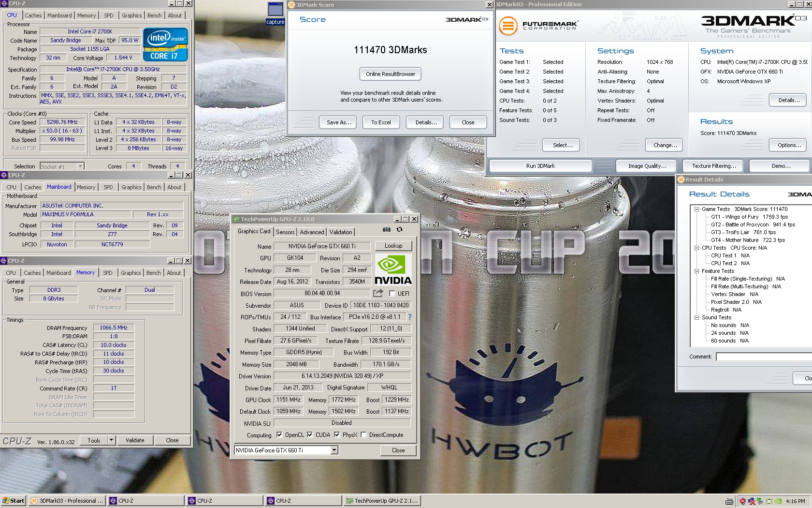Screen dimensions: 812x508
Task: Open the GPU-Z Graphics Card tab
Action: 254,231
